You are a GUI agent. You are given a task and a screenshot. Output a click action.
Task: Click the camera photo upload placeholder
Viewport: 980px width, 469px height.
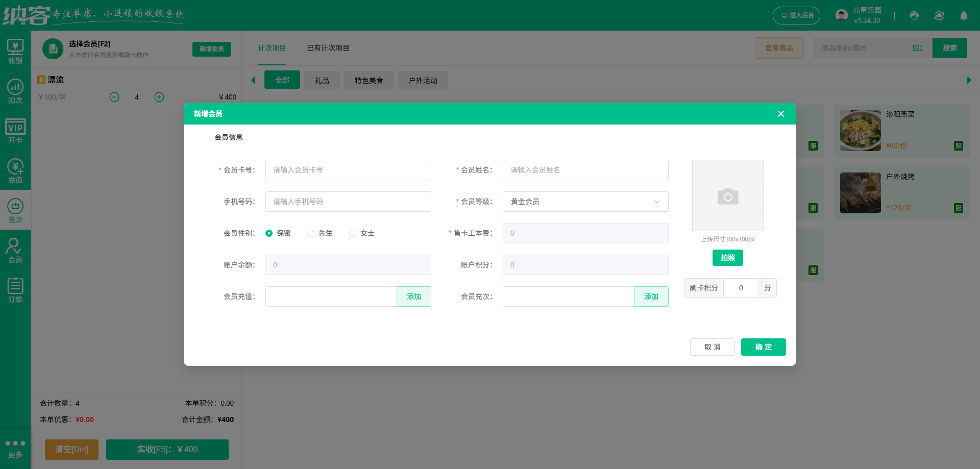pos(727,195)
